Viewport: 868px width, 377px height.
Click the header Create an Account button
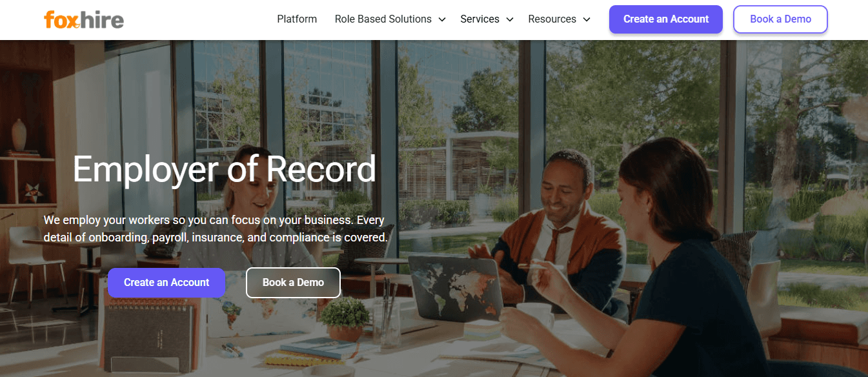coord(666,19)
